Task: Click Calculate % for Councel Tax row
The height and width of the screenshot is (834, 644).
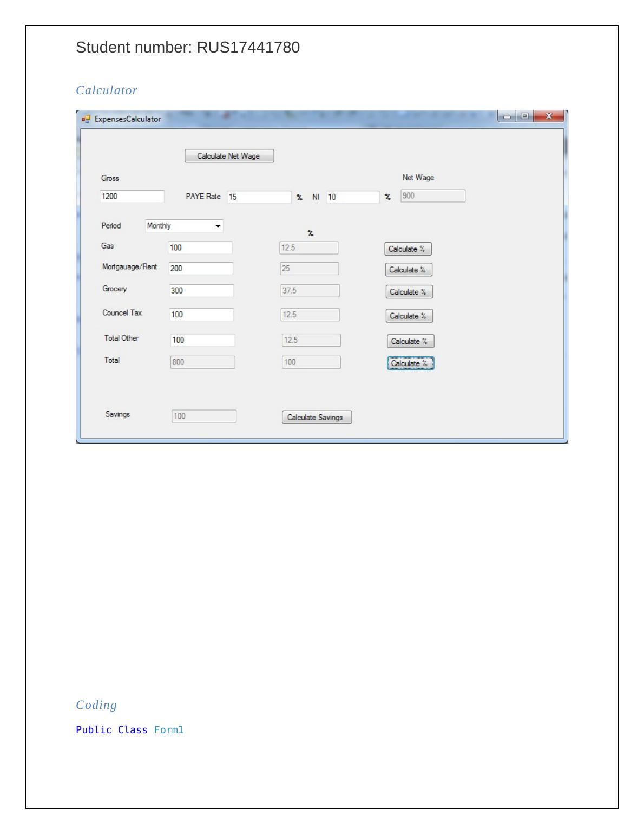Action: click(x=409, y=316)
